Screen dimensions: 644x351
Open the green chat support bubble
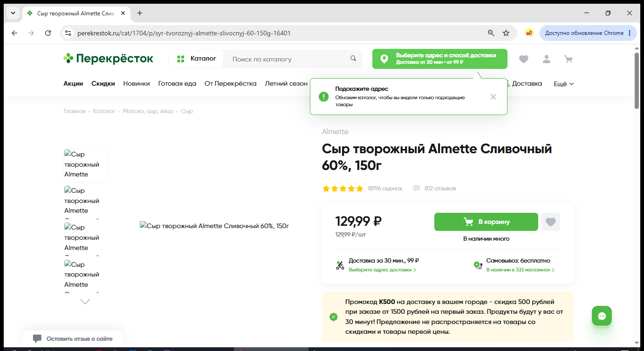tap(602, 316)
